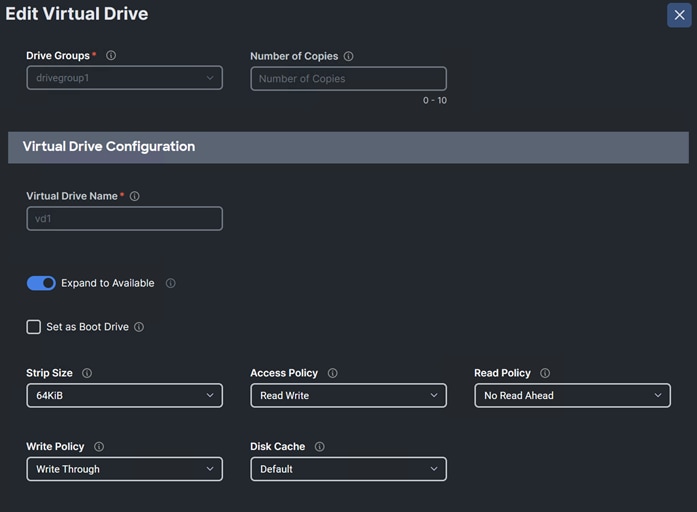Click the Number of Copies input field
Screen dimensions: 697x512
[x=348, y=79]
